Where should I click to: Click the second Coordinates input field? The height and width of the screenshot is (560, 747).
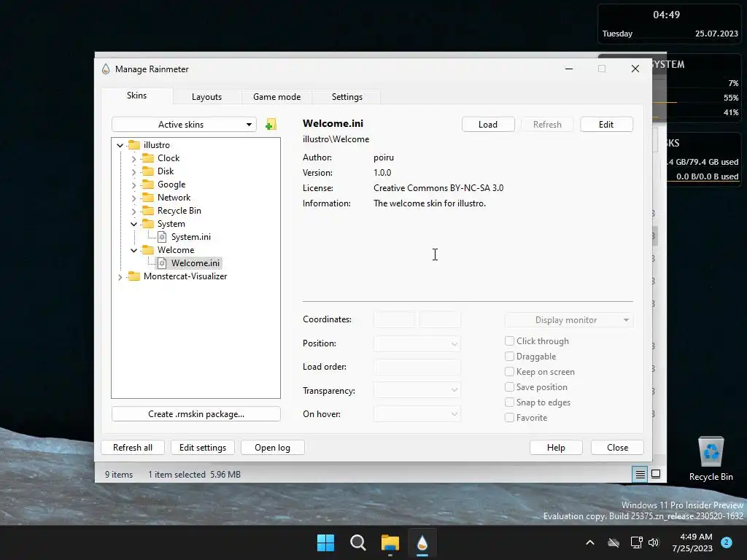click(439, 319)
